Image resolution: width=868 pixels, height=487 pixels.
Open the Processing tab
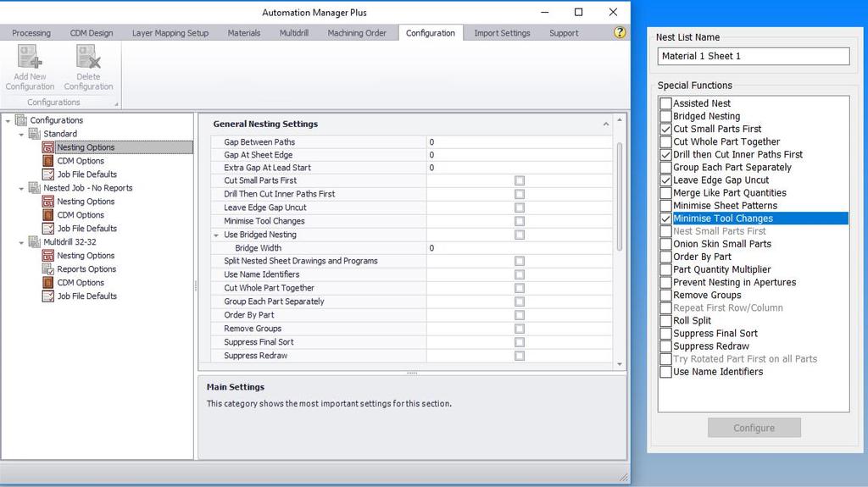click(x=31, y=33)
